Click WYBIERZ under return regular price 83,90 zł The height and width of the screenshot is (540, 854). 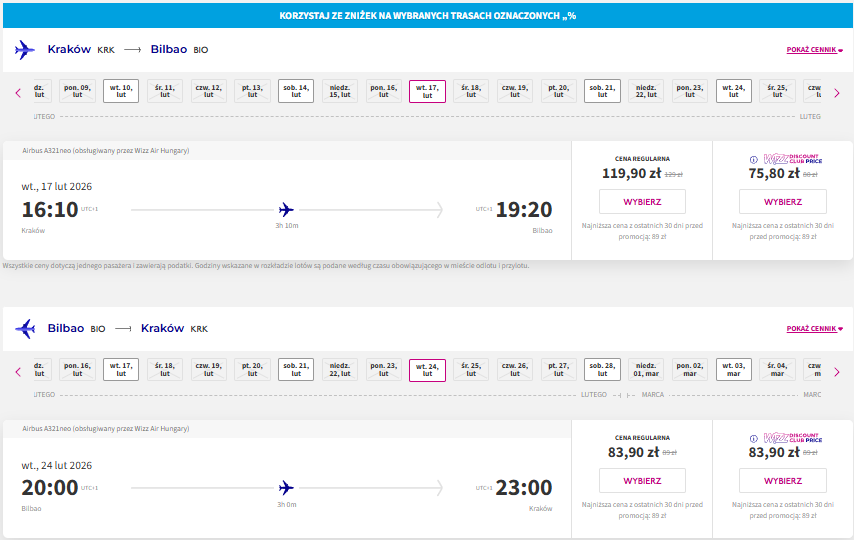click(x=642, y=481)
